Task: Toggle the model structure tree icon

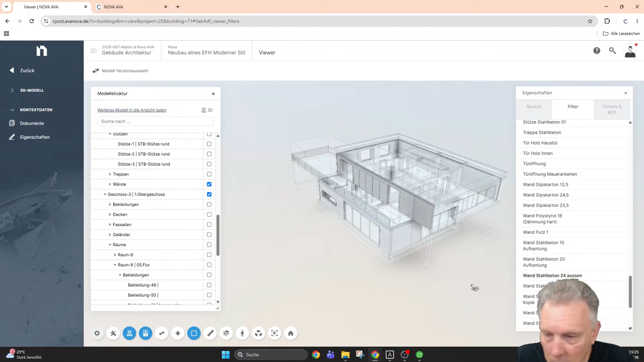Action: pos(129,333)
